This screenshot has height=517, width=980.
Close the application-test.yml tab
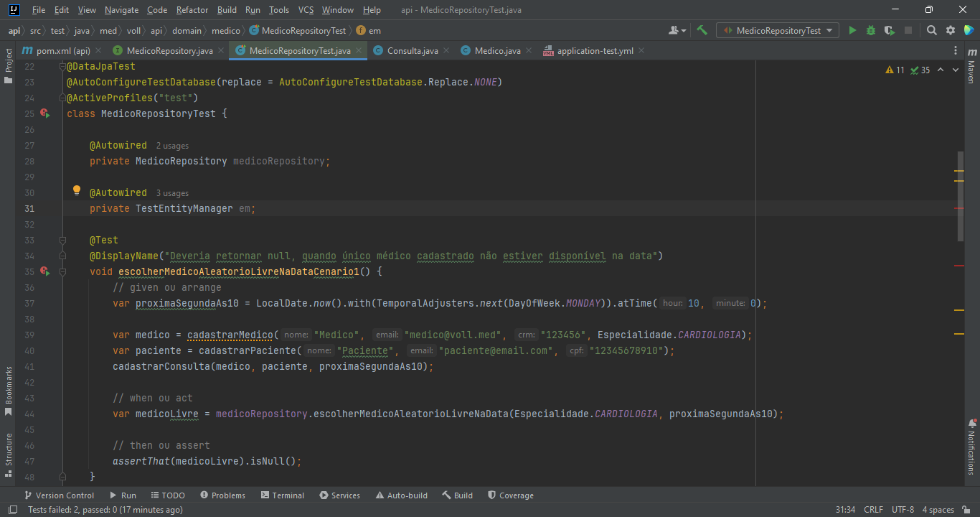pyautogui.click(x=641, y=51)
